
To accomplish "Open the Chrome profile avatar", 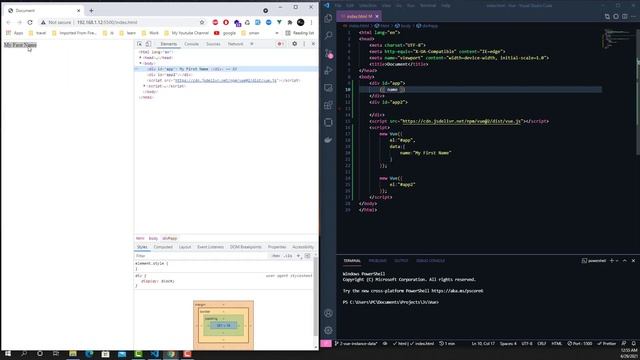I will 301,22.
